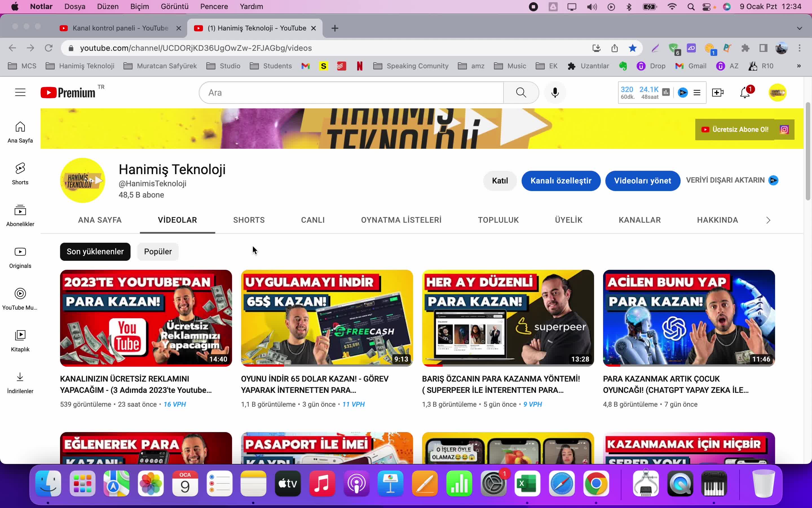Open the YouTube hamburger guide menu
The image size is (812, 508).
(x=20, y=92)
